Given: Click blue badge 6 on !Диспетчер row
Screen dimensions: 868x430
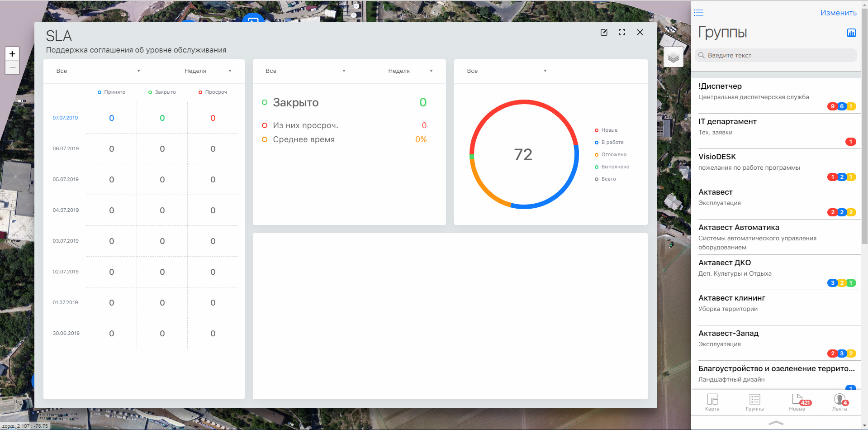Looking at the screenshot, I should click(842, 106).
